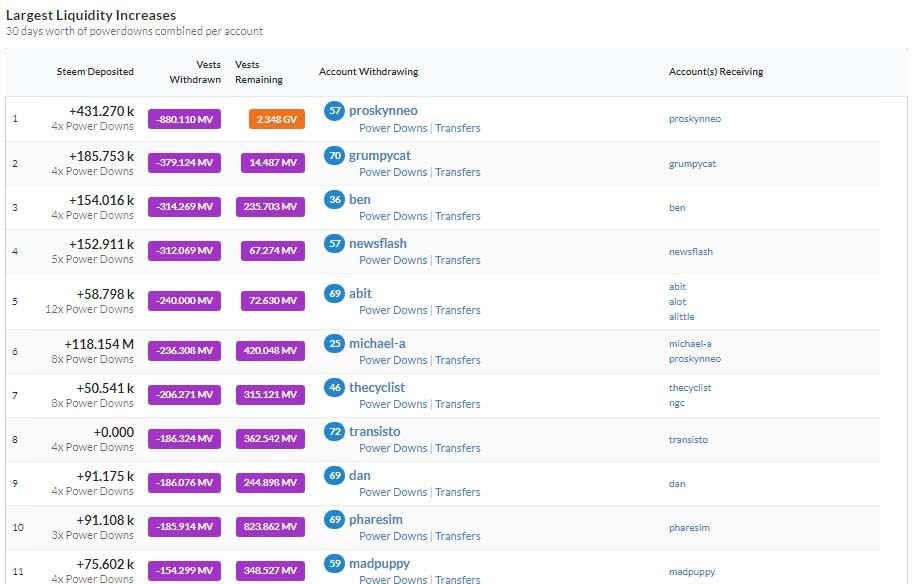Click the 823.862 MV remaining badge
This screenshot has width=912, height=584.
click(x=270, y=526)
